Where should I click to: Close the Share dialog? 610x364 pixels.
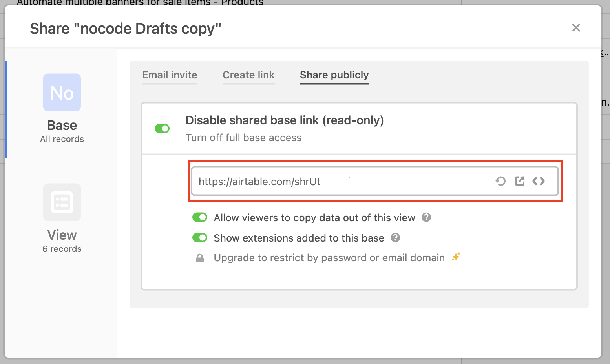pos(576,28)
